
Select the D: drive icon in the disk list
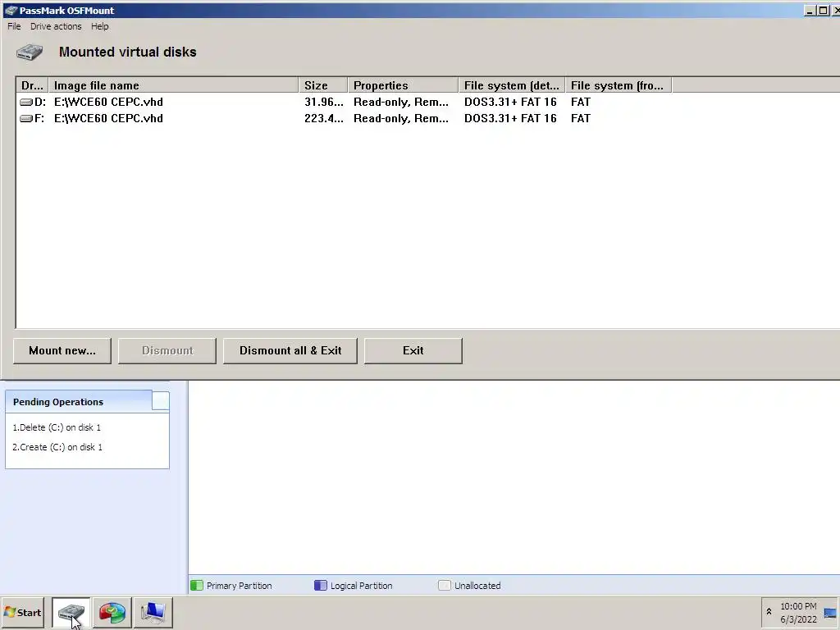pos(26,102)
